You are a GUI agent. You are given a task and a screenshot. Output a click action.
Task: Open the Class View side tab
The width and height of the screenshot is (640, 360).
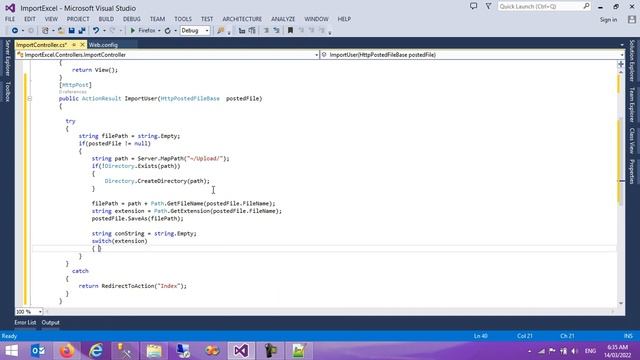632,141
